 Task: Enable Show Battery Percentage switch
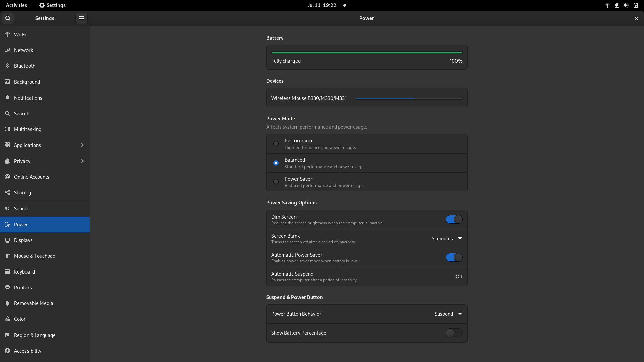click(454, 333)
